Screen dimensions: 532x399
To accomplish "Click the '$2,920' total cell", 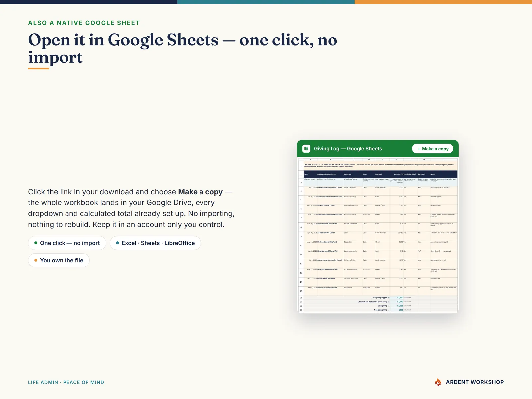I will (396, 298).
